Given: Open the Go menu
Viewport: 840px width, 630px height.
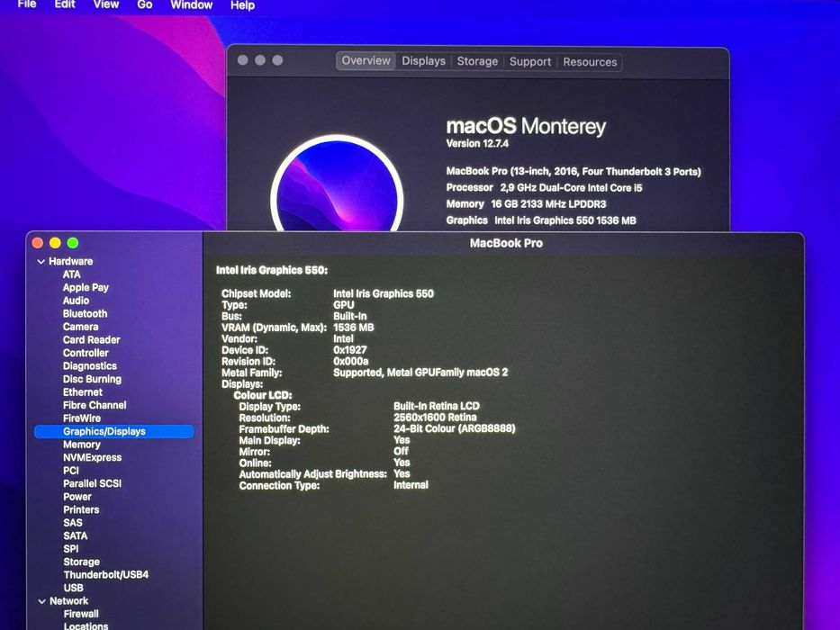Looking at the screenshot, I should tap(145, 4).
